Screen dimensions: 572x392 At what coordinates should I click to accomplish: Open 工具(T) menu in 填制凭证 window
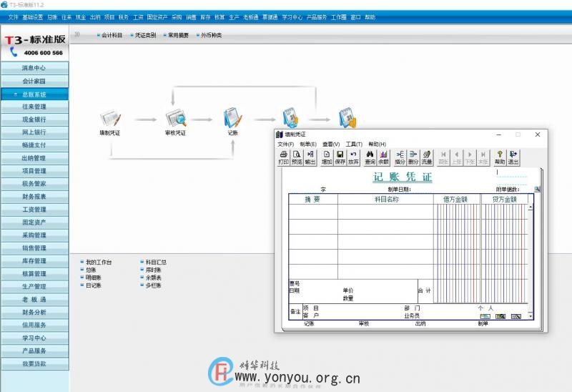coord(354,144)
